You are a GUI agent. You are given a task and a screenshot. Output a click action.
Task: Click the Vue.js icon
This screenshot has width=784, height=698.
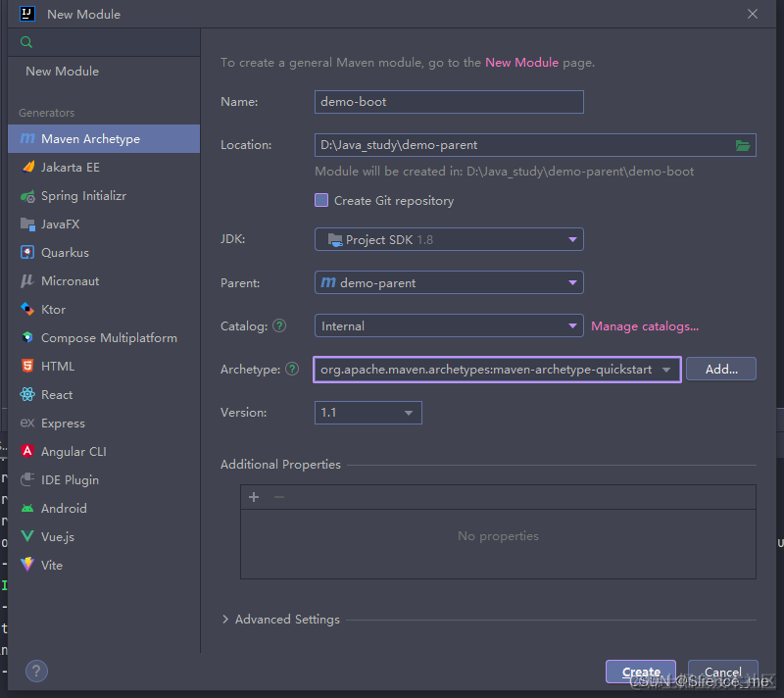click(x=27, y=536)
